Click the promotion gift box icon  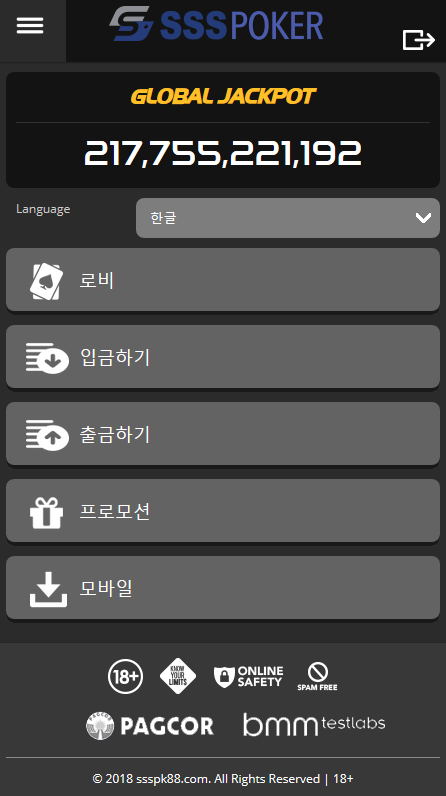(x=47, y=512)
